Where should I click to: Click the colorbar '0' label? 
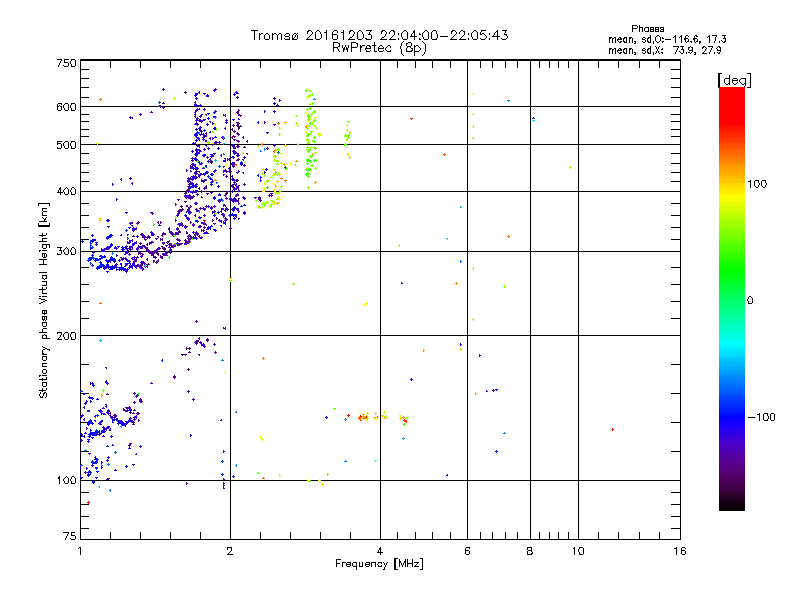click(x=750, y=300)
